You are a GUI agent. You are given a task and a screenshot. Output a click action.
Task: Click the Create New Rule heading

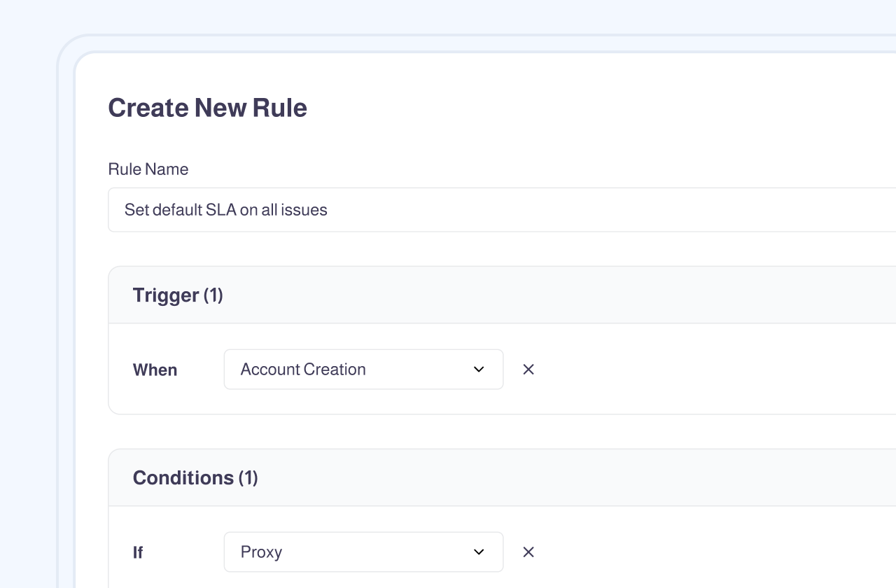pos(207,108)
